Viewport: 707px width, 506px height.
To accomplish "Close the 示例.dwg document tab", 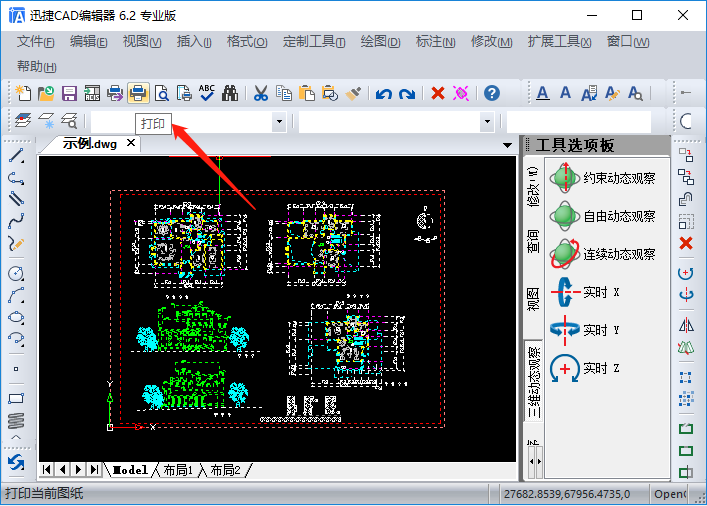I will [131, 143].
